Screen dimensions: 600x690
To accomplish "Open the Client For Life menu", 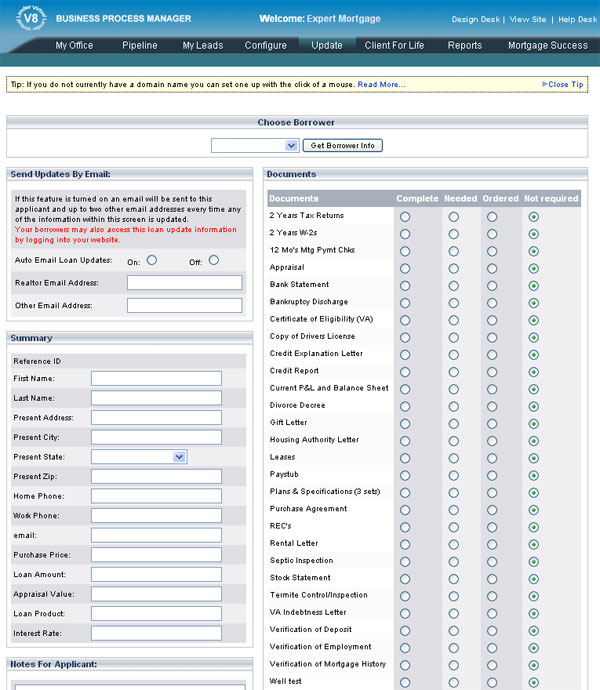I will click(x=394, y=45).
